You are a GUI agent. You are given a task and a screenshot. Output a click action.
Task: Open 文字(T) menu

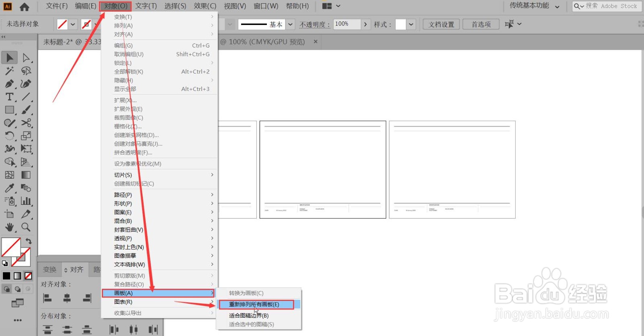pos(146,6)
